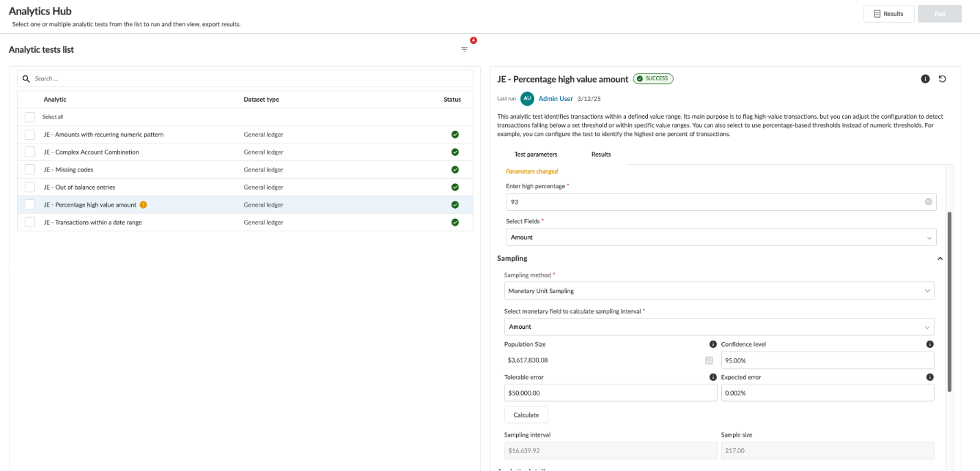The width and height of the screenshot is (980, 471).
Task: Select the Test parameters tab
Action: click(535, 154)
